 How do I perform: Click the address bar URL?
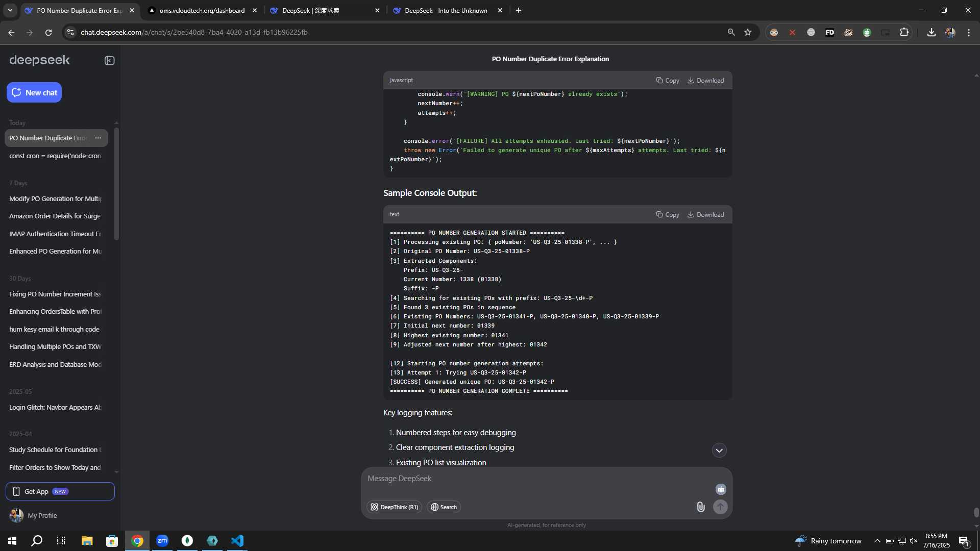194,32
